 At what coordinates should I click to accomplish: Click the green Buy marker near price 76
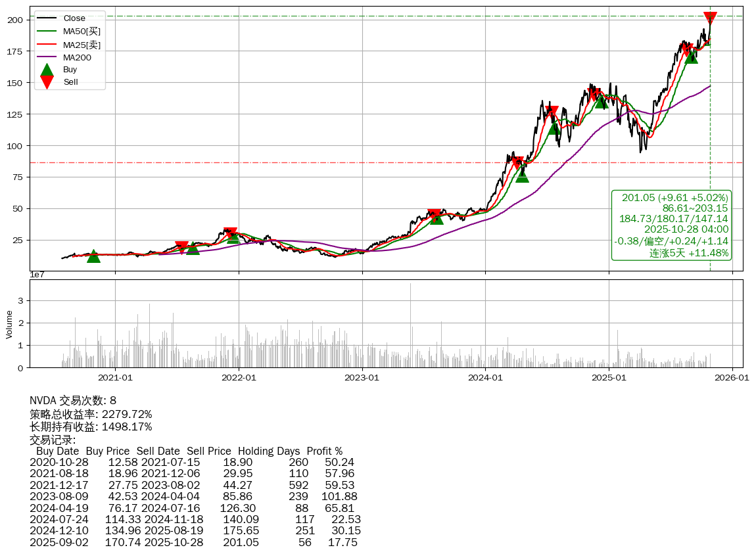click(522, 175)
